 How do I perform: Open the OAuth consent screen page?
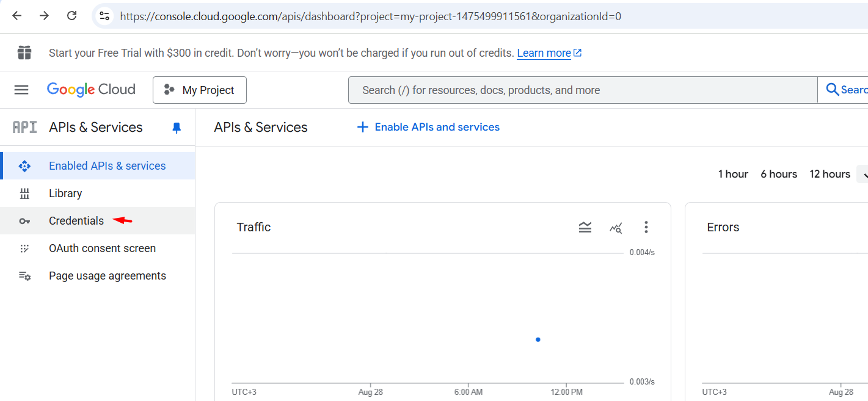point(102,248)
